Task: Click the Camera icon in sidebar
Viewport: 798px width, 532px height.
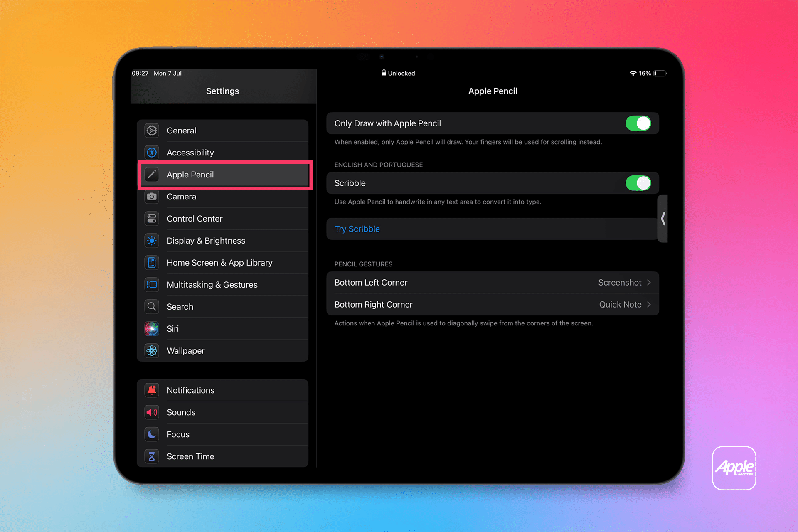Action: [152, 197]
